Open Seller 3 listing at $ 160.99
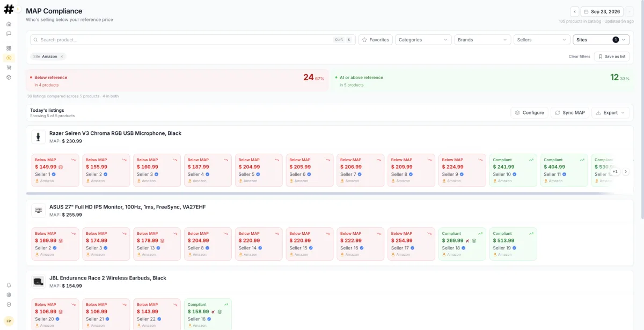The height and width of the screenshot is (330, 644). click(157, 170)
